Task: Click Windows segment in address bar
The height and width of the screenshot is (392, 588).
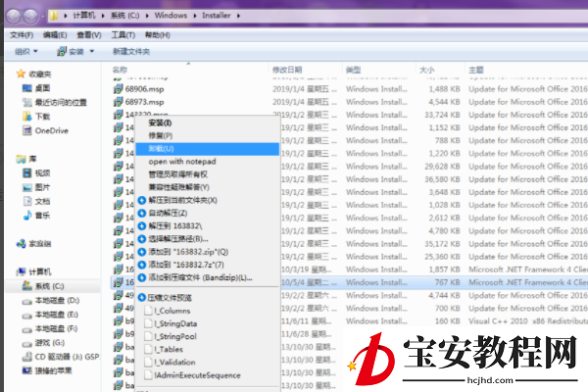Action: (x=171, y=16)
